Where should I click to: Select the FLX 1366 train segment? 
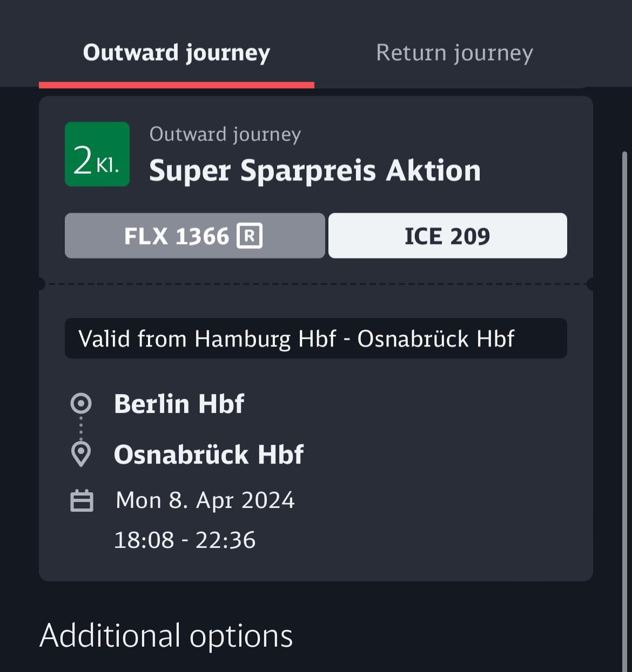[x=194, y=236]
